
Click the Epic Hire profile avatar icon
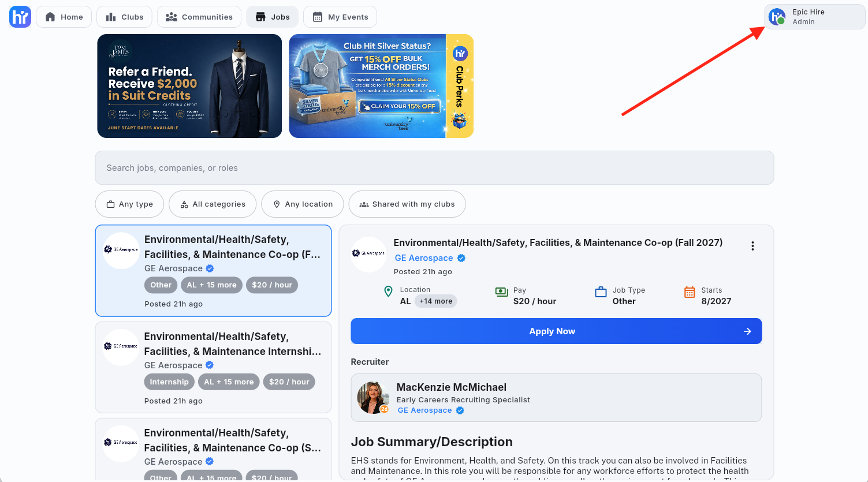(777, 17)
